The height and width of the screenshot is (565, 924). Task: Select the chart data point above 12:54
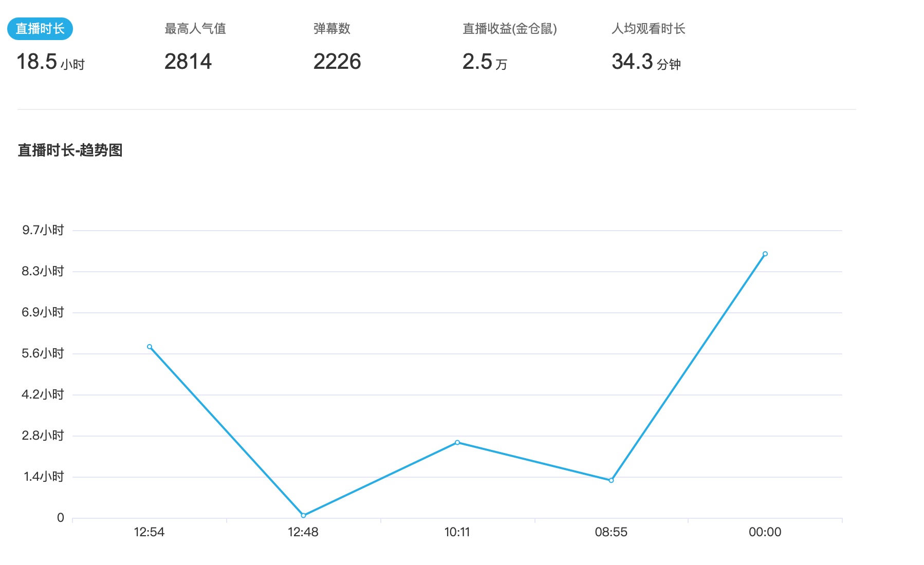(150, 347)
